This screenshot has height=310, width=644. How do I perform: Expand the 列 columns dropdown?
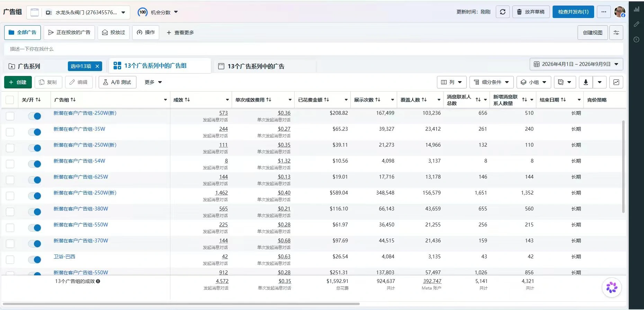pyautogui.click(x=451, y=82)
